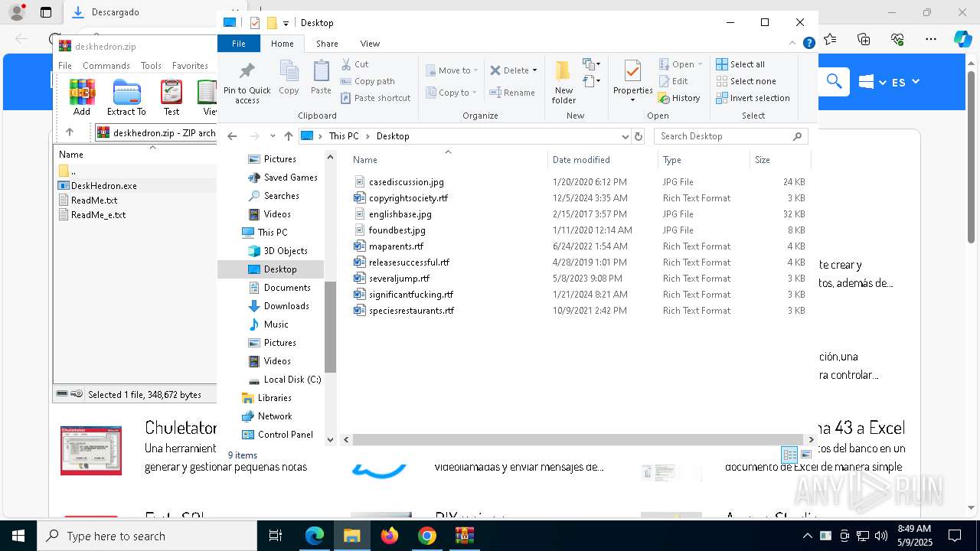Click the Copy ribbon icon
Image resolution: width=980 pixels, height=551 pixels.
click(x=289, y=78)
